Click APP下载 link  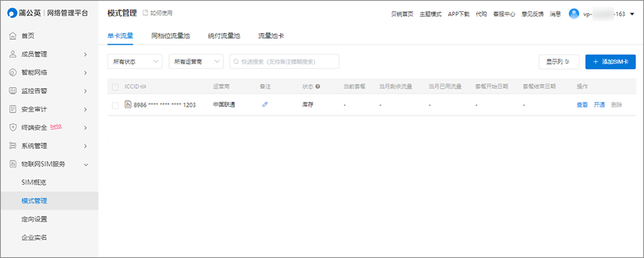(x=459, y=14)
